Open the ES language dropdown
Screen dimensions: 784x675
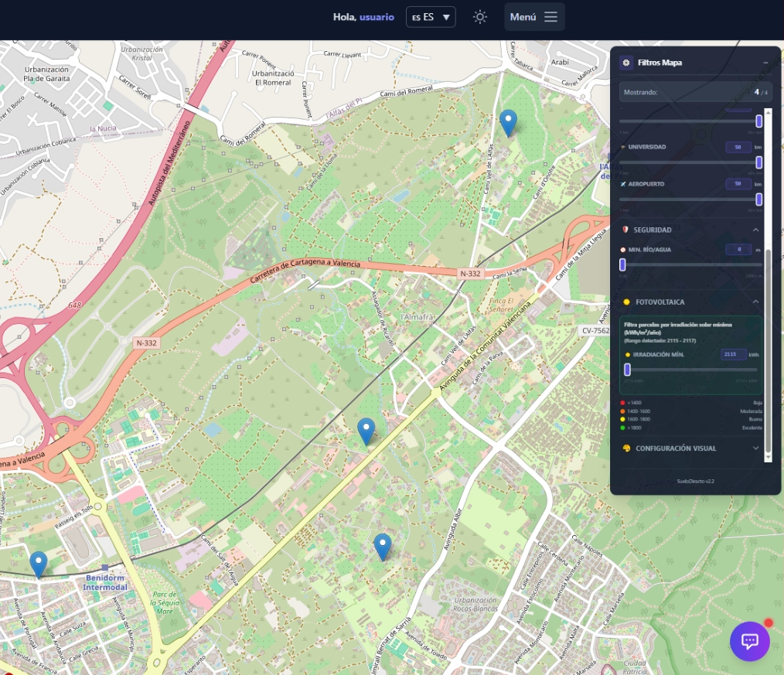click(x=431, y=17)
